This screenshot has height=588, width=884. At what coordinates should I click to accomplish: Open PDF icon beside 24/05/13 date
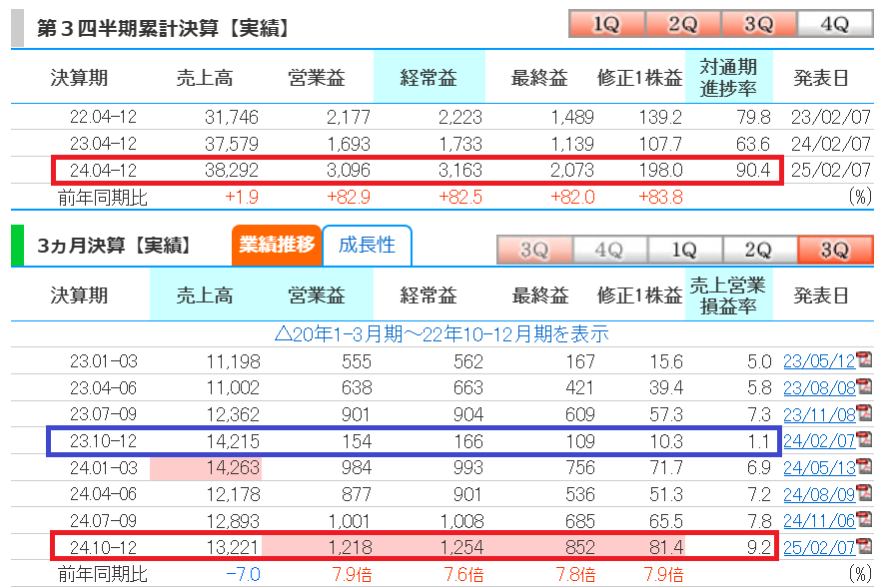pyautogui.click(x=864, y=466)
